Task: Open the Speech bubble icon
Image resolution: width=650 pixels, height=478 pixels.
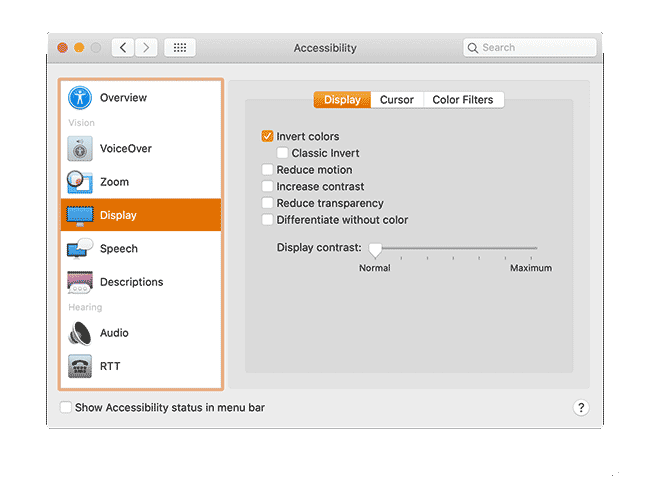Action: coord(80,249)
